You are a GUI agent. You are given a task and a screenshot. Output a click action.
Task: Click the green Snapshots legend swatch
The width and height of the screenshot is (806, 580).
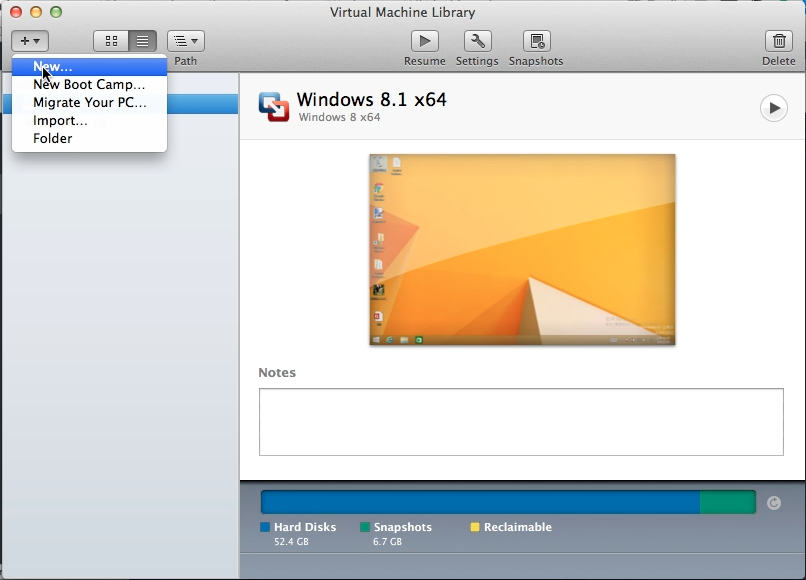click(x=365, y=527)
